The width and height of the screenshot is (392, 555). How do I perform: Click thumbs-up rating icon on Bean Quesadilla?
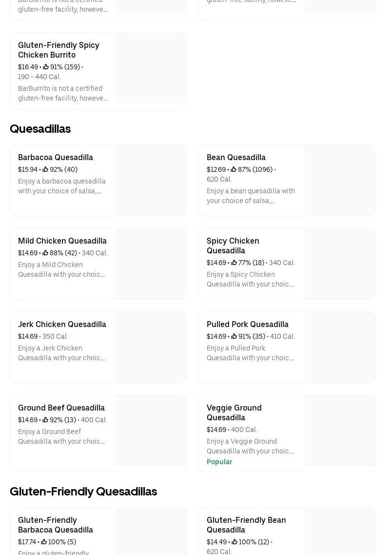(x=234, y=170)
